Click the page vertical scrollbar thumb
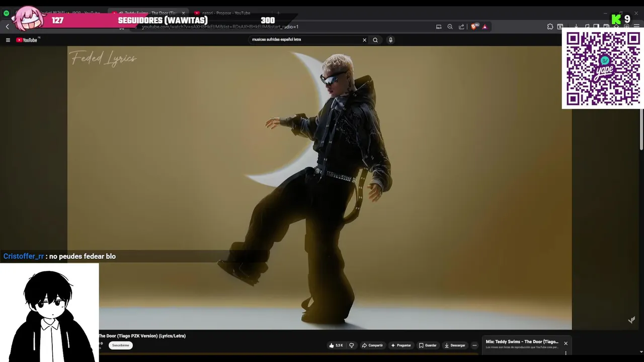Image resolution: width=644 pixels, height=362 pixels. pos(641,128)
